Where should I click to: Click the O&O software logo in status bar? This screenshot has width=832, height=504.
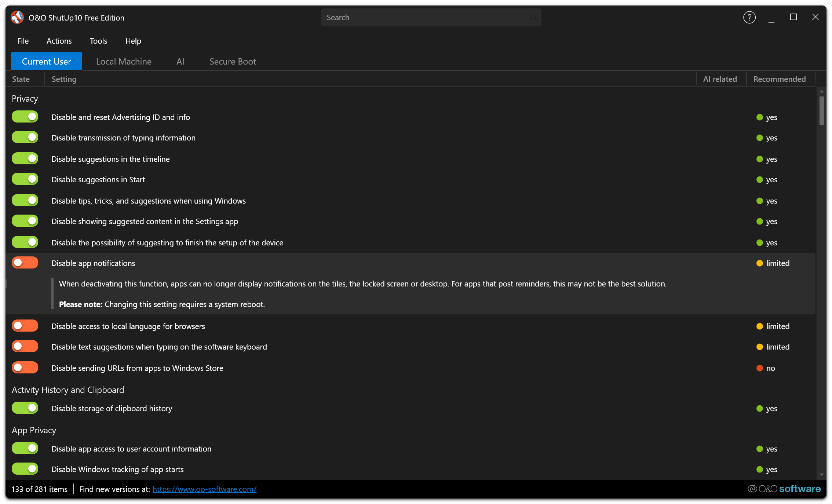[784, 489]
